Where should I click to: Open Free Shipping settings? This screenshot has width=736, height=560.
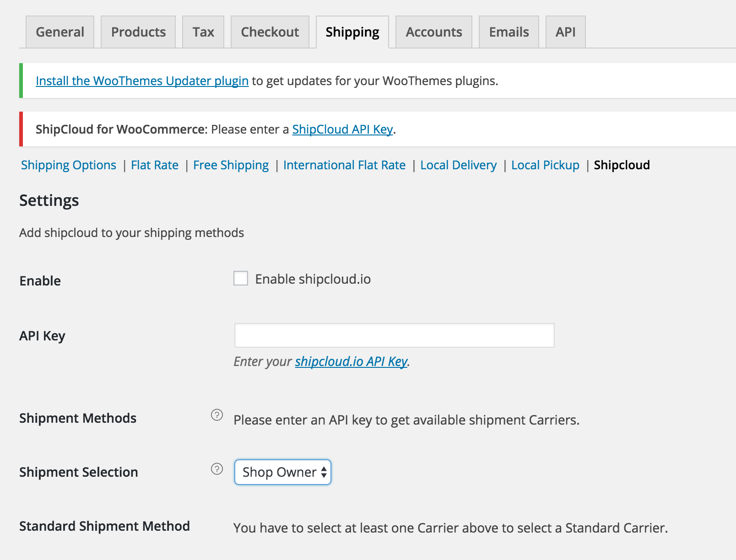[x=231, y=165]
